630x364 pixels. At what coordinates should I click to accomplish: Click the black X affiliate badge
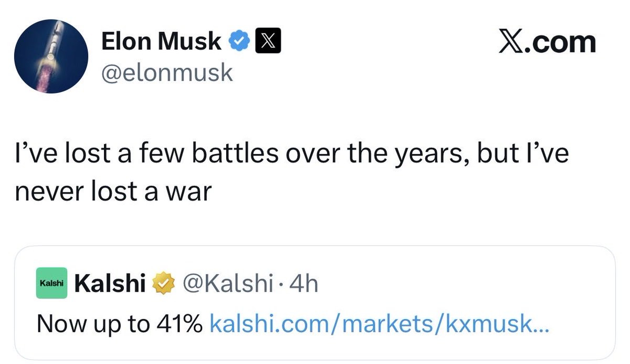click(268, 42)
